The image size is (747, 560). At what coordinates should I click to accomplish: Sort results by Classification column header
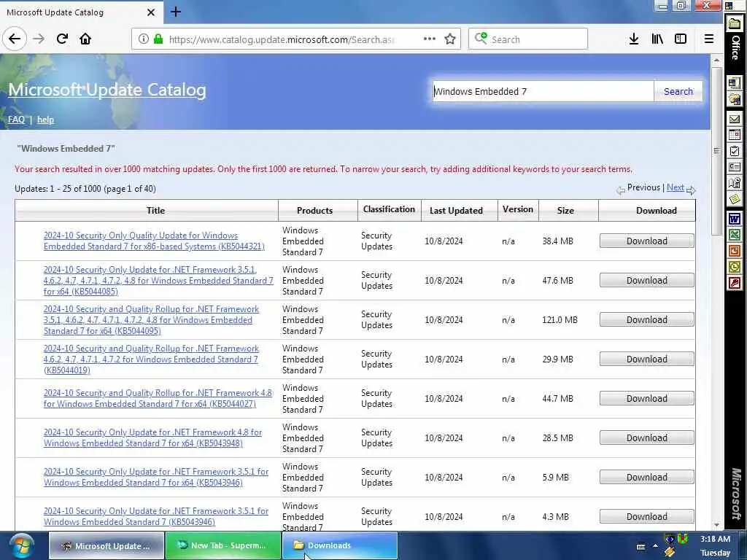pyautogui.click(x=389, y=209)
